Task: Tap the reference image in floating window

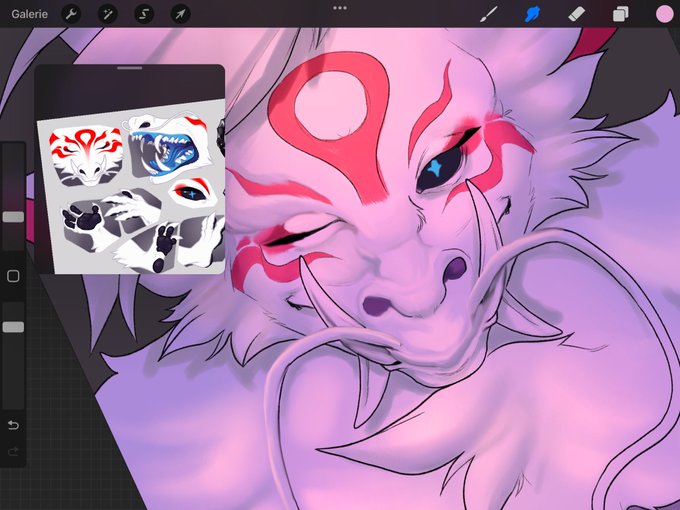Action: coord(131,187)
